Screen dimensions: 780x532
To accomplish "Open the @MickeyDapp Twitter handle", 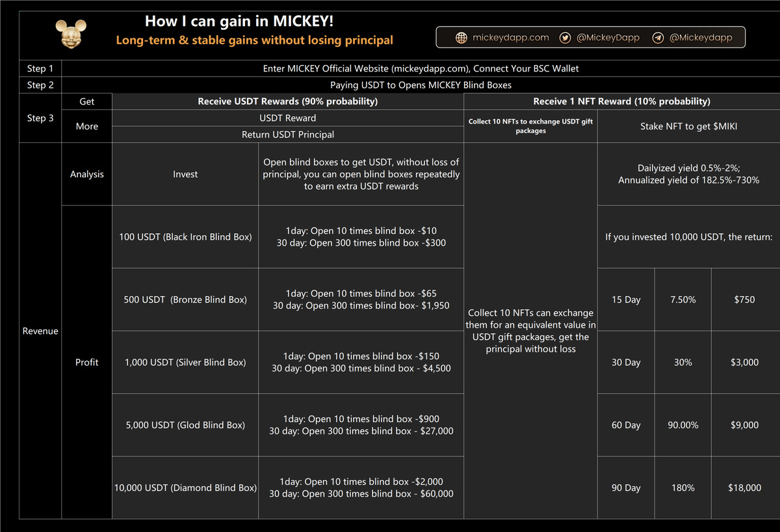I will click(x=608, y=38).
